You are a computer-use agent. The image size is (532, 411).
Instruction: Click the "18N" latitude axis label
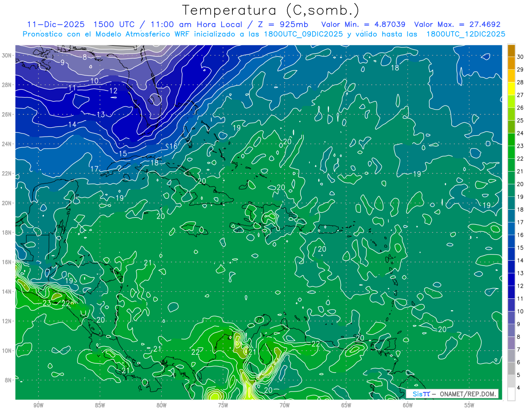[8, 233]
